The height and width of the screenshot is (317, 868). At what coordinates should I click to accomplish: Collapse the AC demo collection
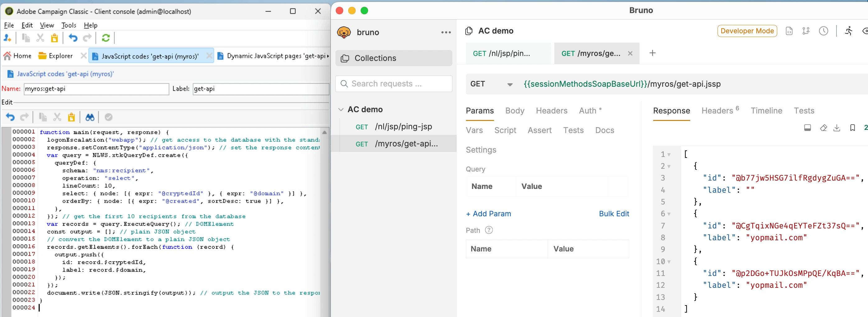click(341, 109)
